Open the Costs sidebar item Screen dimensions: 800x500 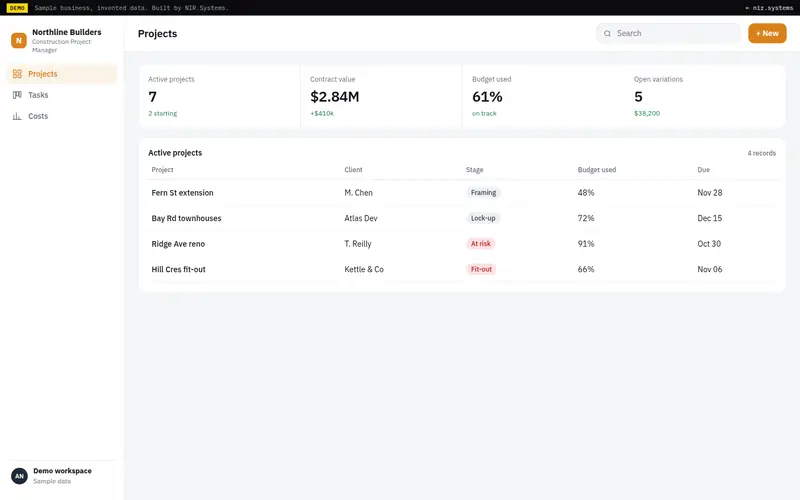pyautogui.click(x=62, y=116)
